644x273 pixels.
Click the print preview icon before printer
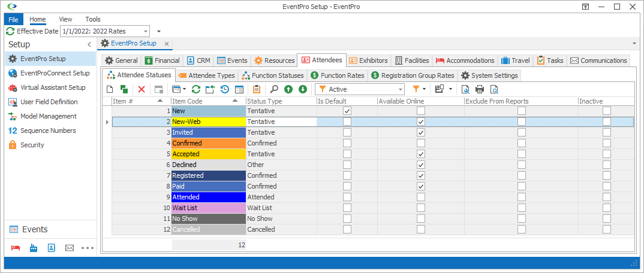tap(465, 89)
